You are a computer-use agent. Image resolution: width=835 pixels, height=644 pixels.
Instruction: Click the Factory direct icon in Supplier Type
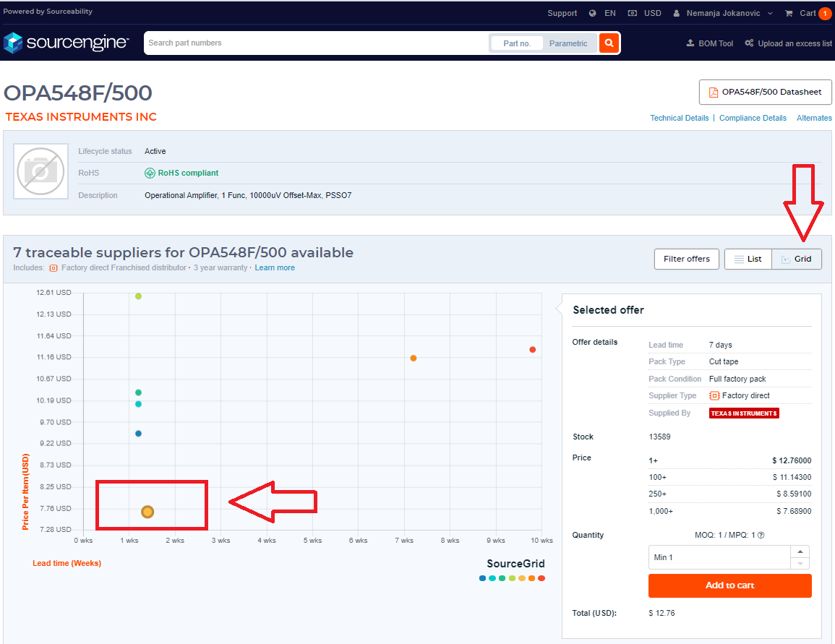coord(714,395)
